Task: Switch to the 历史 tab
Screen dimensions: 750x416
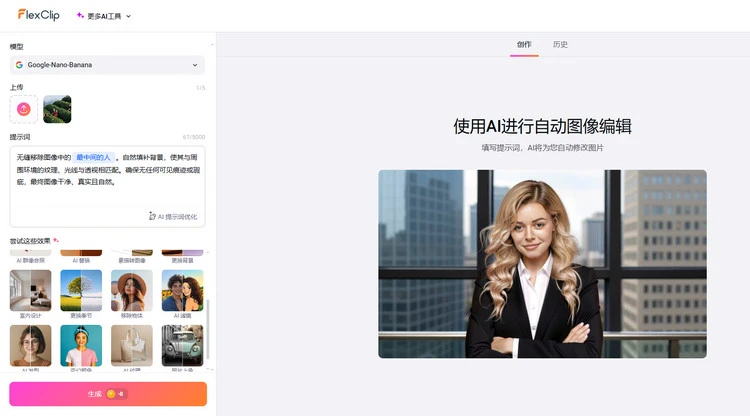Action: click(x=560, y=44)
